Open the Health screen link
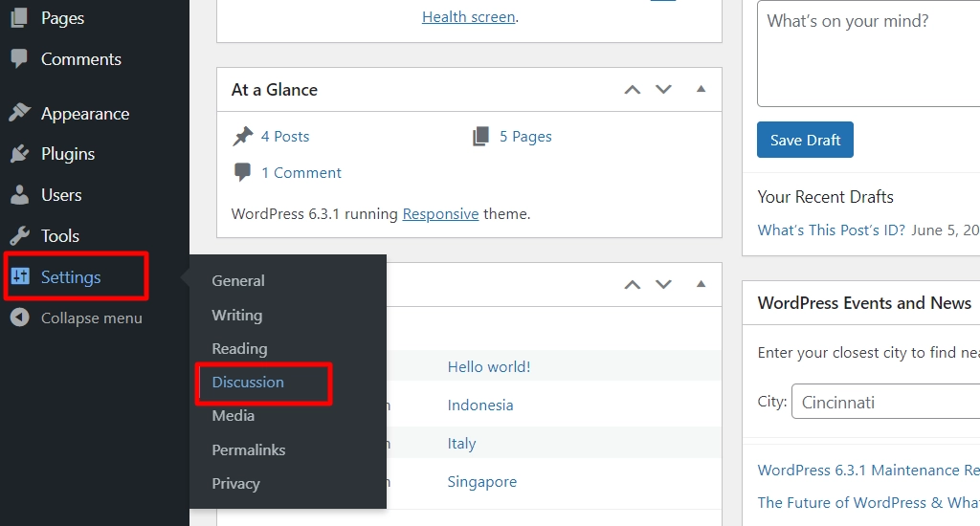Viewport: 980px width, 526px height. click(468, 17)
